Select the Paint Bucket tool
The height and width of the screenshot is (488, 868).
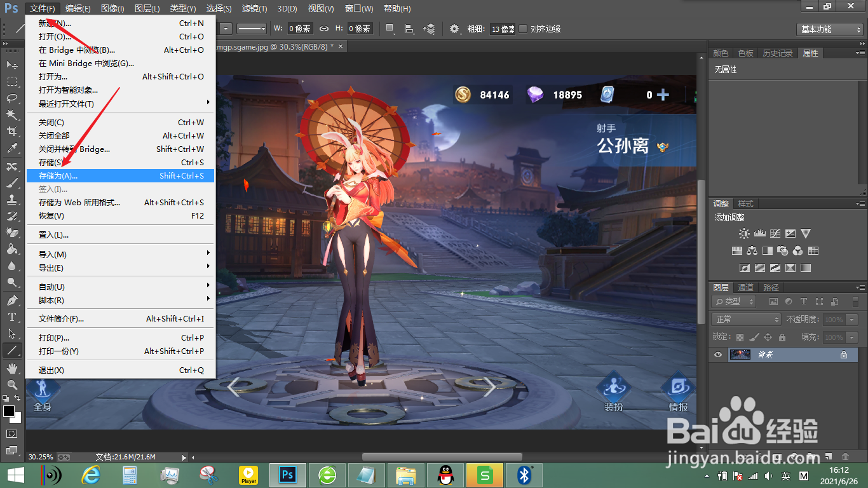tap(11, 249)
